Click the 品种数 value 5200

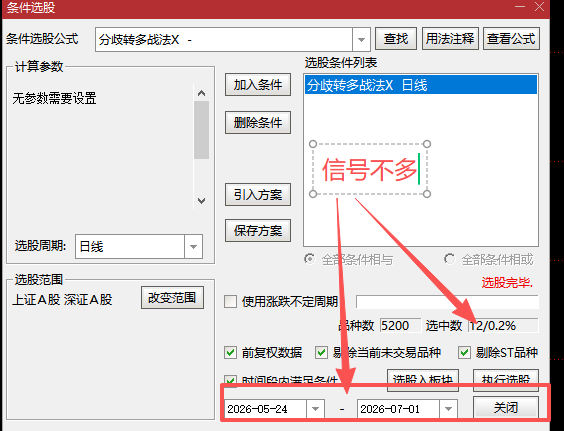(x=400, y=326)
